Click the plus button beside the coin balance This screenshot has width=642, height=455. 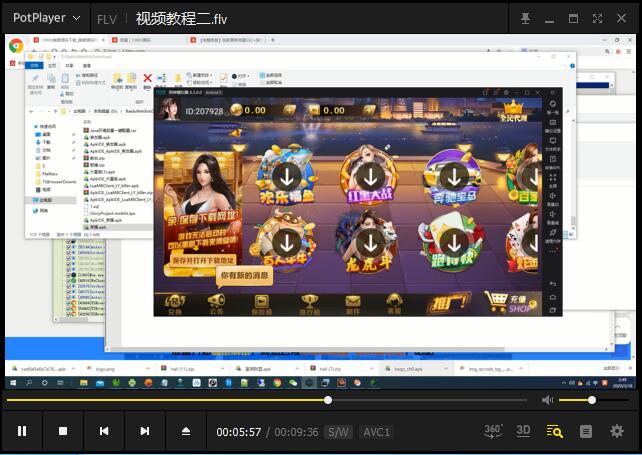[x=289, y=110]
